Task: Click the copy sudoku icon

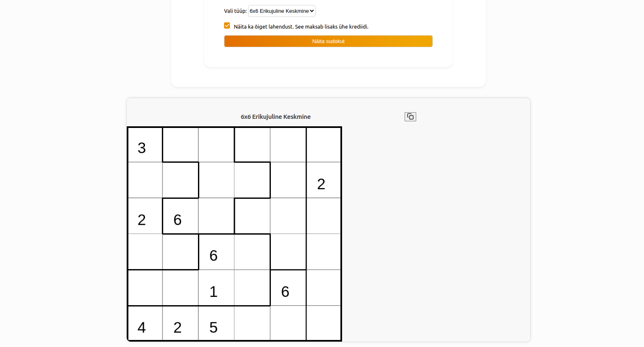Action: tap(410, 117)
